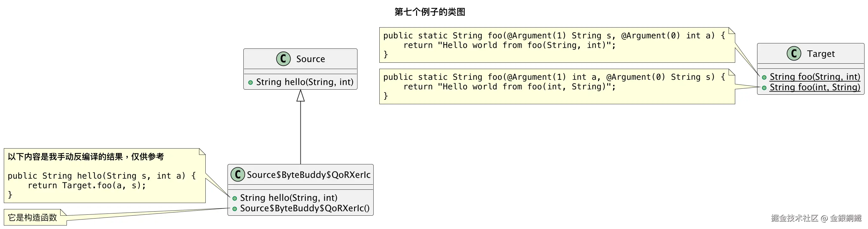The height and width of the screenshot is (229, 868).
Task: Select the underlined String foo(String, int) method
Action: [x=815, y=77]
